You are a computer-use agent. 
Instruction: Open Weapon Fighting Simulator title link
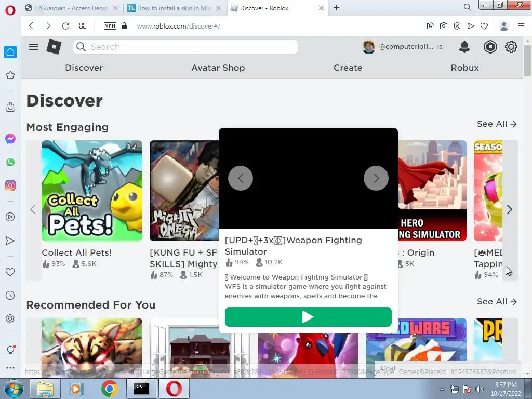[293, 246]
